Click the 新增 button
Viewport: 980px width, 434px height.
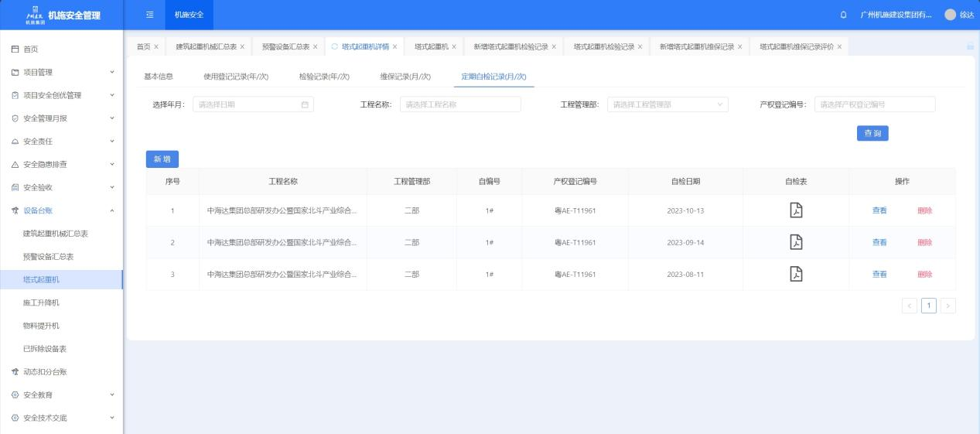(x=162, y=159)
